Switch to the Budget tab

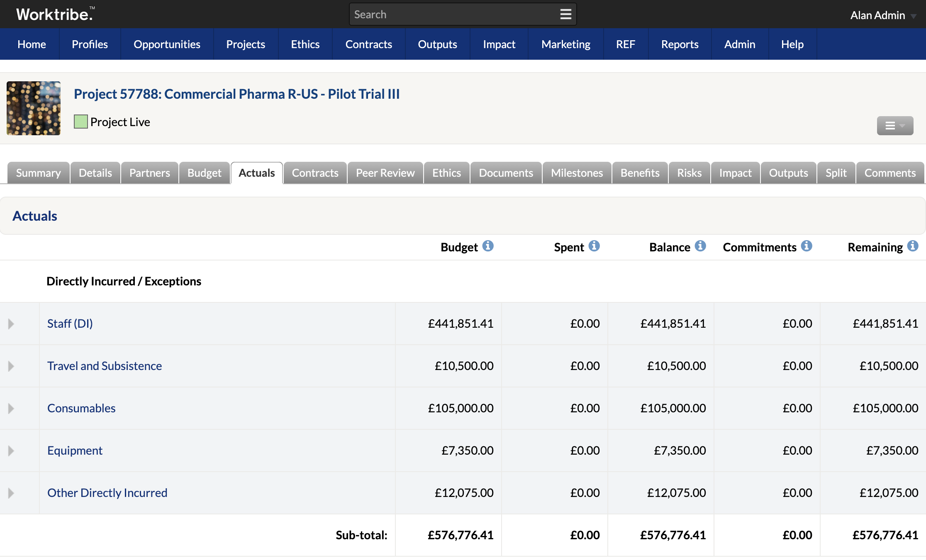click(x=205, y=173)
